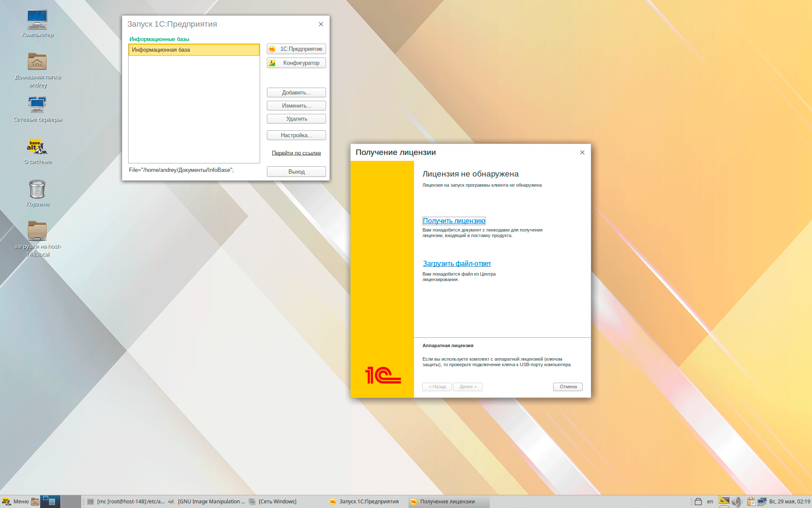Screen dimensions: 812x508
Task: Open загрузки на host-148.local folder icon
Action: point(37,231)
